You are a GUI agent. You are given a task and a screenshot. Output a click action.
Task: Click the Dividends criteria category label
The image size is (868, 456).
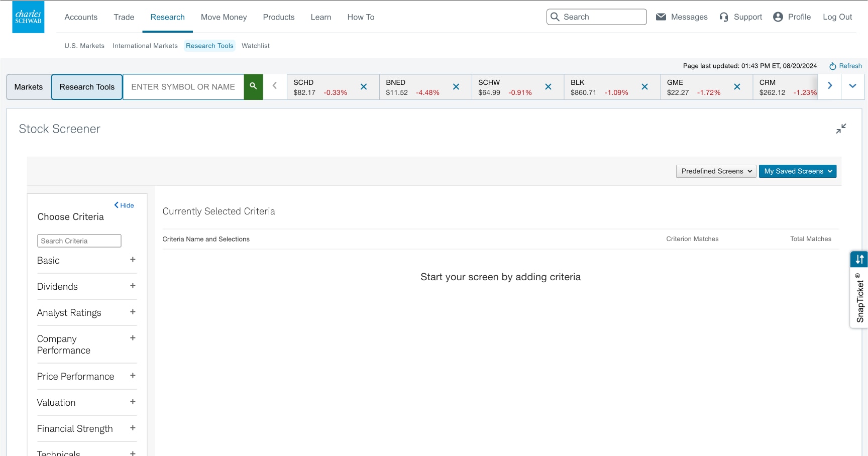coord(57,287)
